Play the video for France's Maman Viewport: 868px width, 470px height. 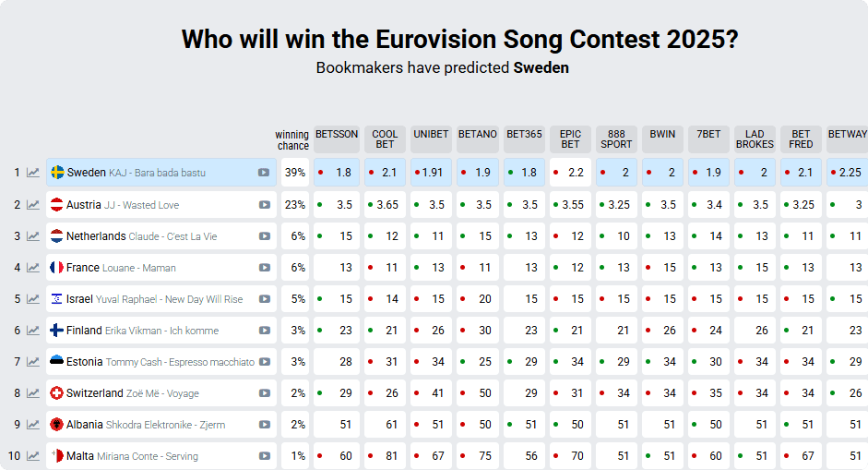click(265, 268)
